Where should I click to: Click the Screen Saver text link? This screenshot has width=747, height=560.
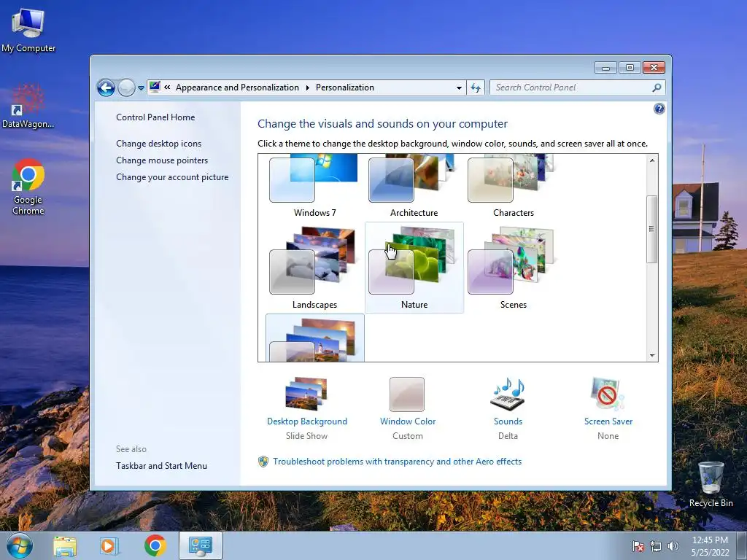(x=608, y=421)
